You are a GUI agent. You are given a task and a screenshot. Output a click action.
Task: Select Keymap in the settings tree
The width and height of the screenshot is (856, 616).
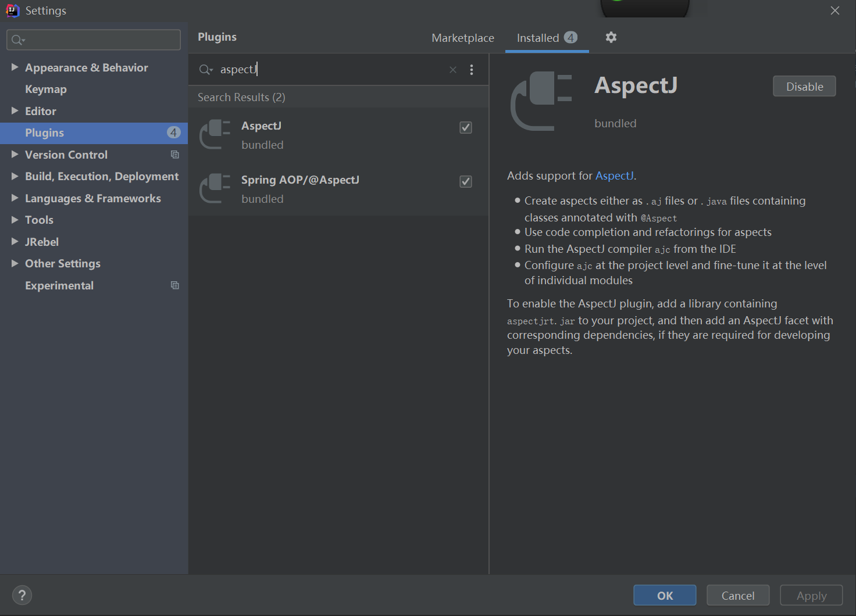coord(46,89)
